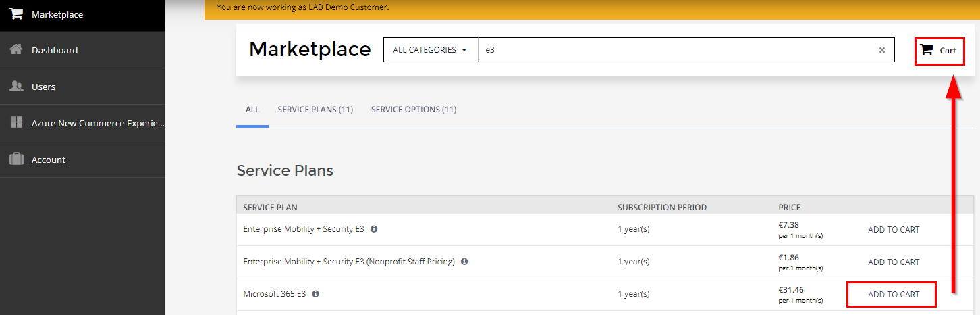The image size is (980, 315).
Task: Switch to SERVICE OPTIONS (11) tab
Action: pos(414,110)
